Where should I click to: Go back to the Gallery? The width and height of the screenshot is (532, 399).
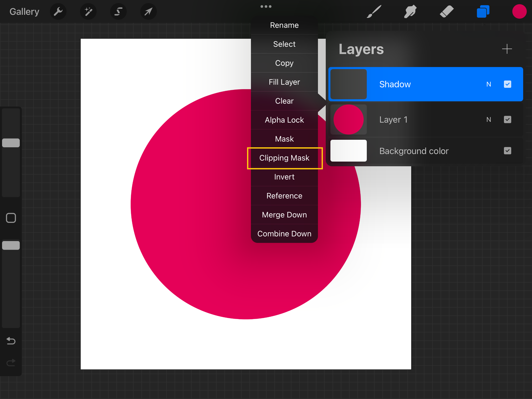pos(24,11)
